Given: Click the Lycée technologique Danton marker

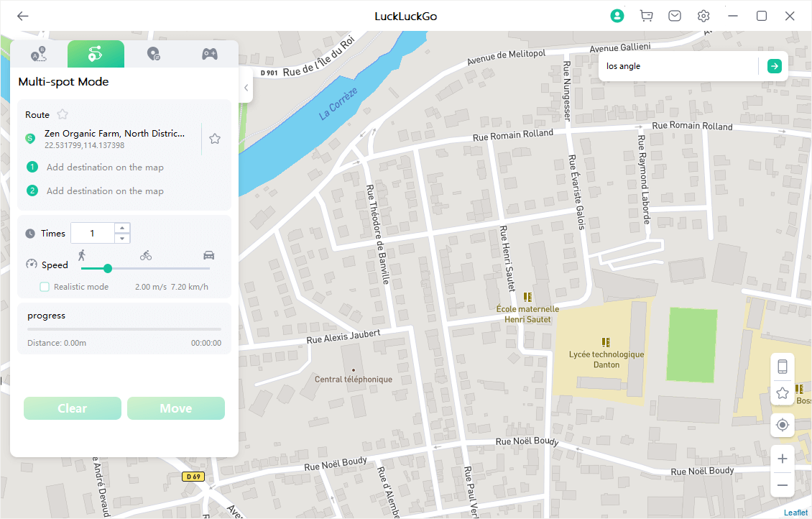Looking at the screenshot, I should tap(606, 342).
